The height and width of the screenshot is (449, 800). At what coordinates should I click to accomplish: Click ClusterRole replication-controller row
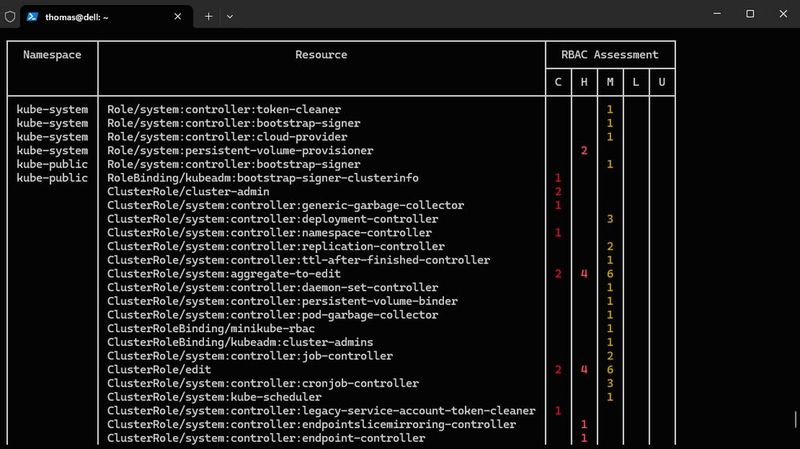(276, 246)
